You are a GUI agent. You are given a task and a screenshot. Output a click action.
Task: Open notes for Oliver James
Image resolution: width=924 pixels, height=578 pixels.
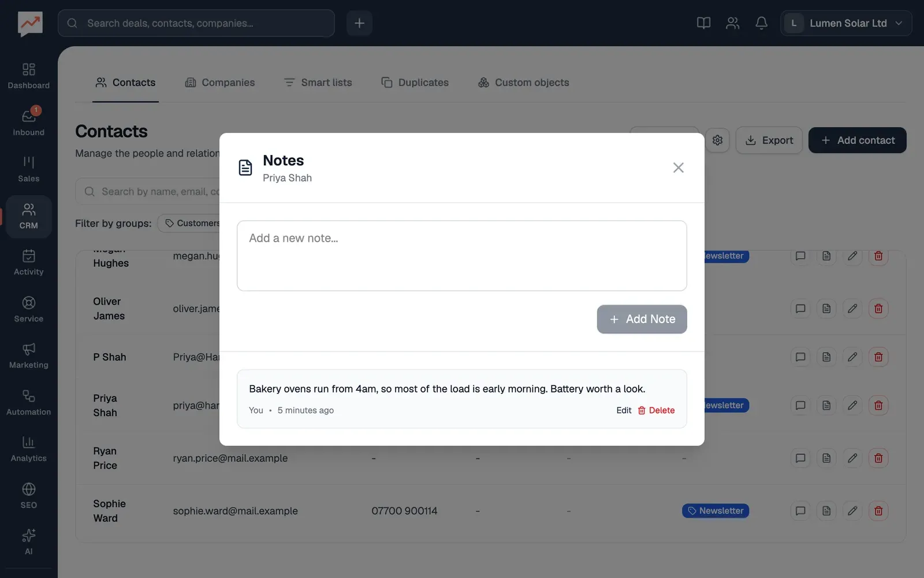point(826,309)
